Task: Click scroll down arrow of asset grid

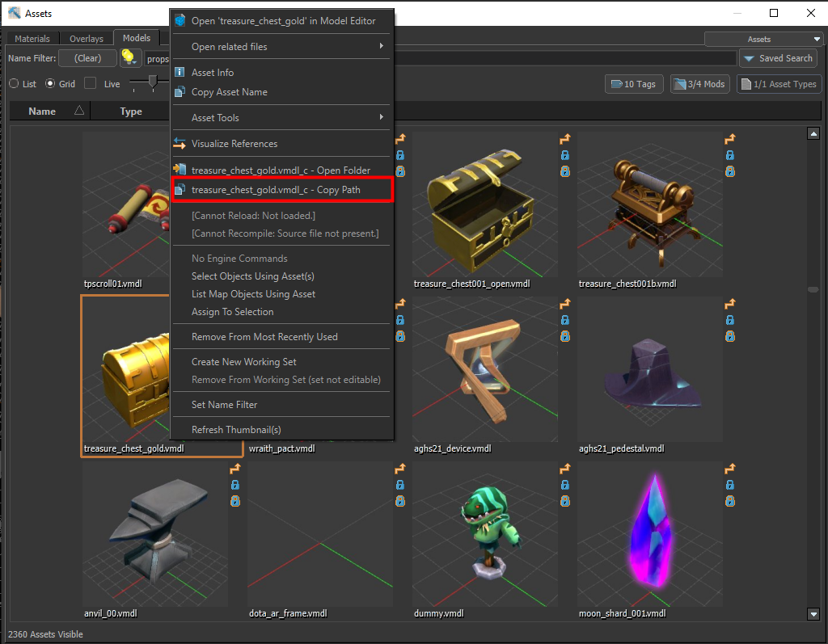Action: (x=813, y=614)
